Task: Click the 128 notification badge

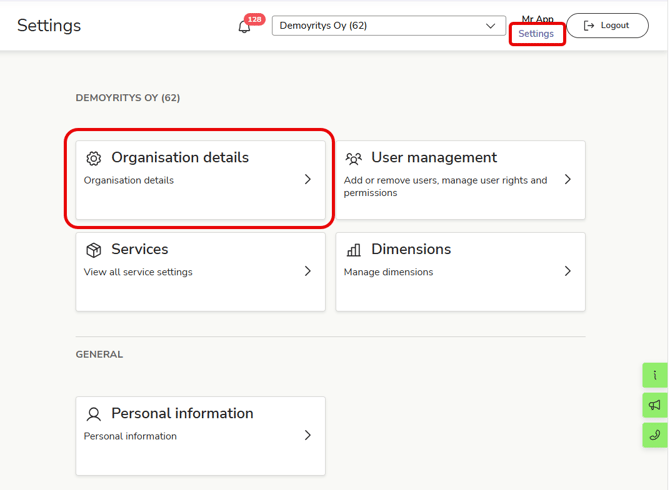Action: (x=255, y=19)
